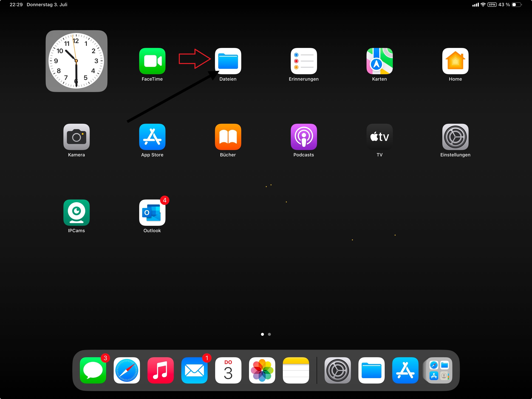Launch the IPCams app

coord(76,213)
